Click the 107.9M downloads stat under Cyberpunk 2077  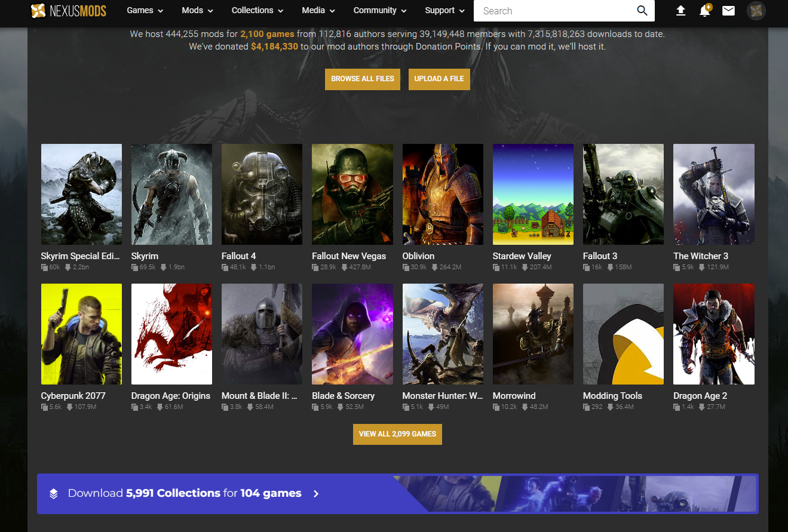coord(81,407)
